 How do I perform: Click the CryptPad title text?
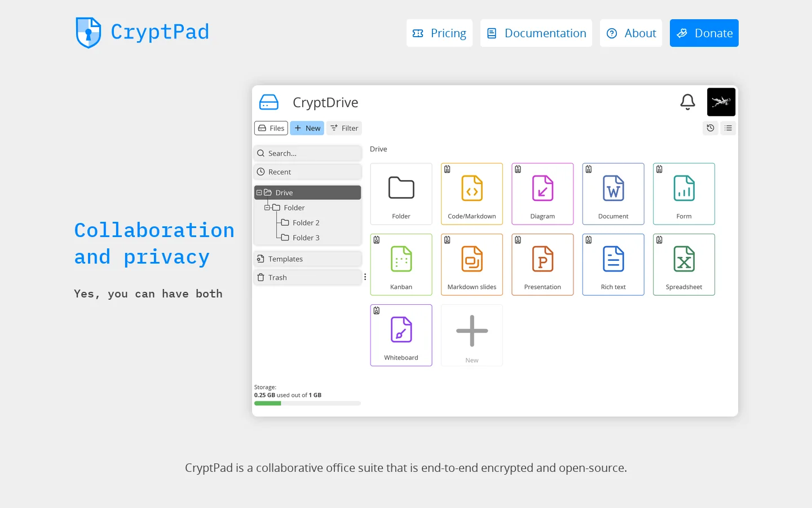[160, 32]
